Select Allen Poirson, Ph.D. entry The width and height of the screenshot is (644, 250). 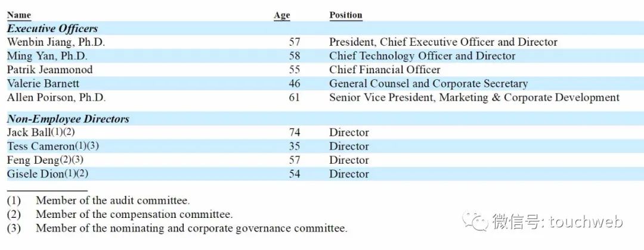(56, 98)
